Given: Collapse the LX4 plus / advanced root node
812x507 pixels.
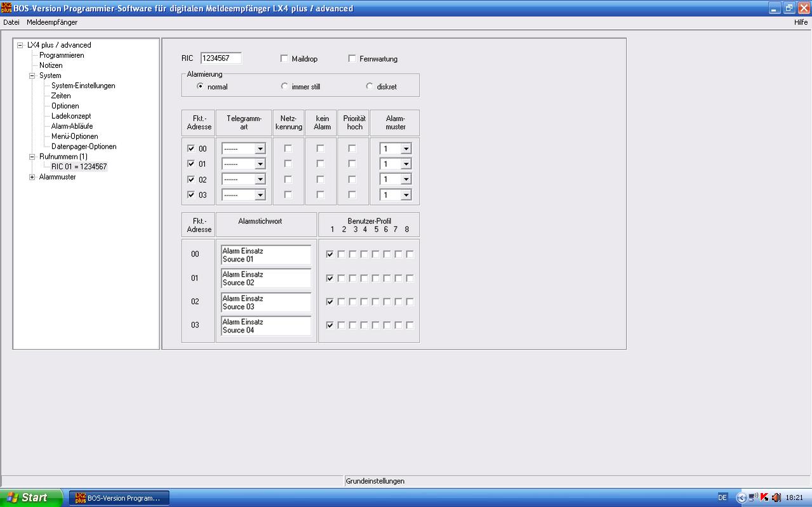Looking at the screenshot, I should (x=20, y=45).
